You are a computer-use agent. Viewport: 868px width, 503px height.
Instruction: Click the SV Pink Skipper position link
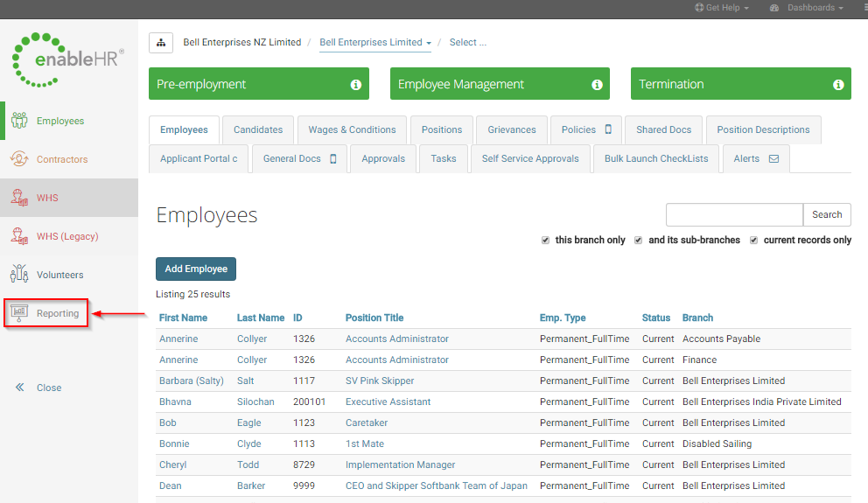pos(380,381)
